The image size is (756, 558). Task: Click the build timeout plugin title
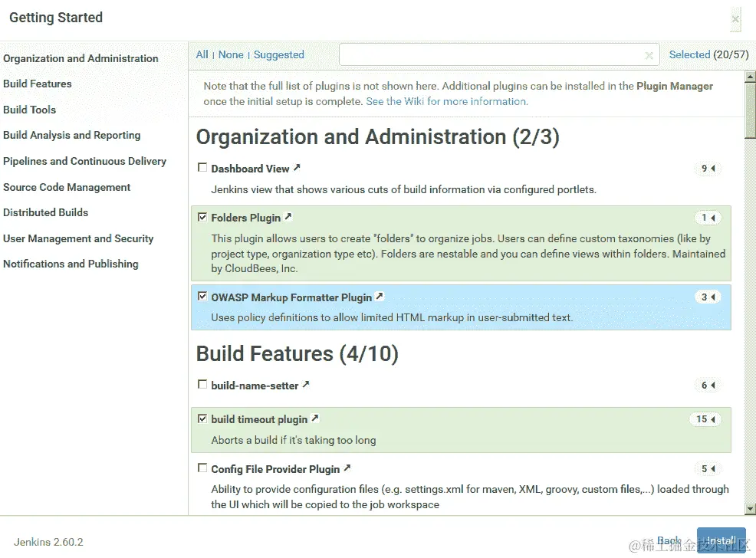259,419
